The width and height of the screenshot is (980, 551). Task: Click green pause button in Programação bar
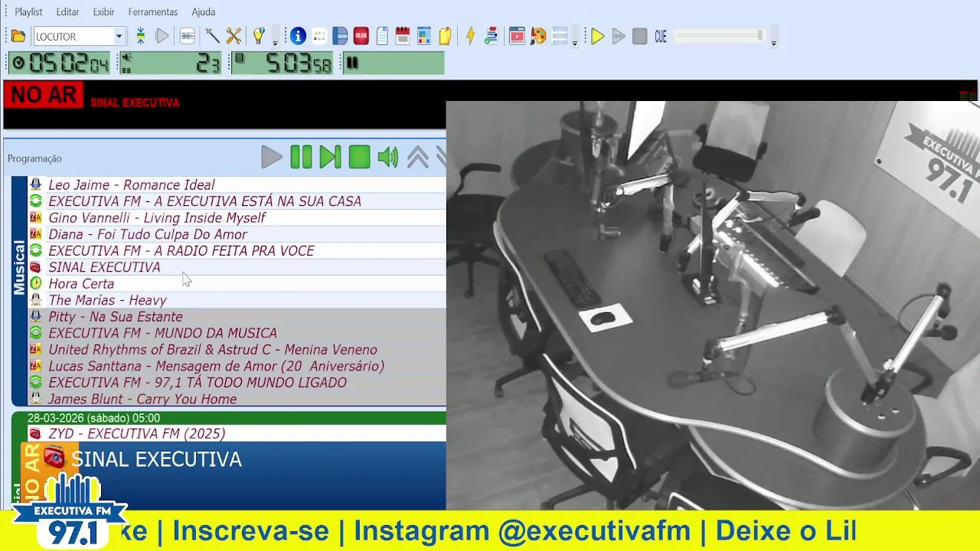[301, 158]
